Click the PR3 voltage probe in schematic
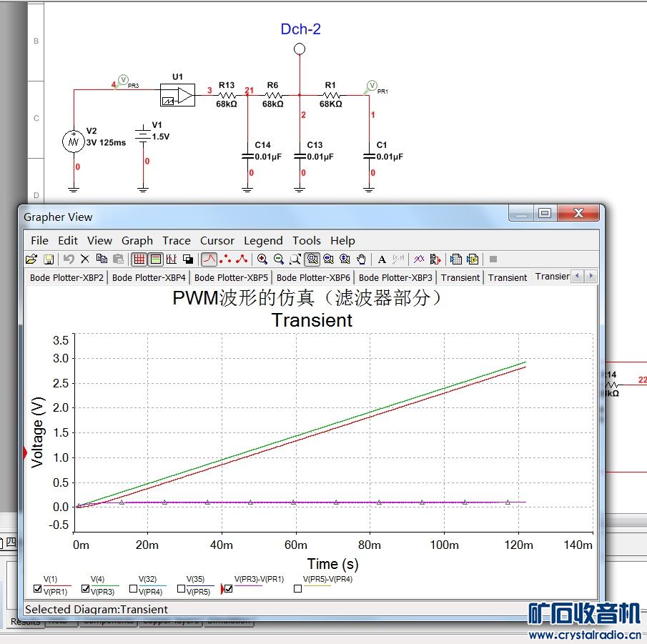Image resolution: width=647 pixels, height=644 pixels. click(x=123, y=79)
